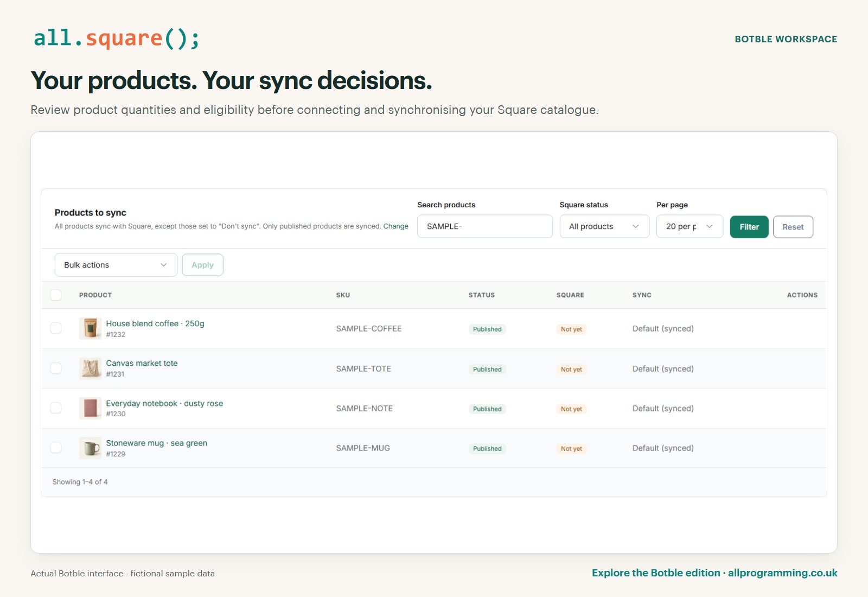Click SKU cell SAMPLE-TOTE

(x=363, y=369)
